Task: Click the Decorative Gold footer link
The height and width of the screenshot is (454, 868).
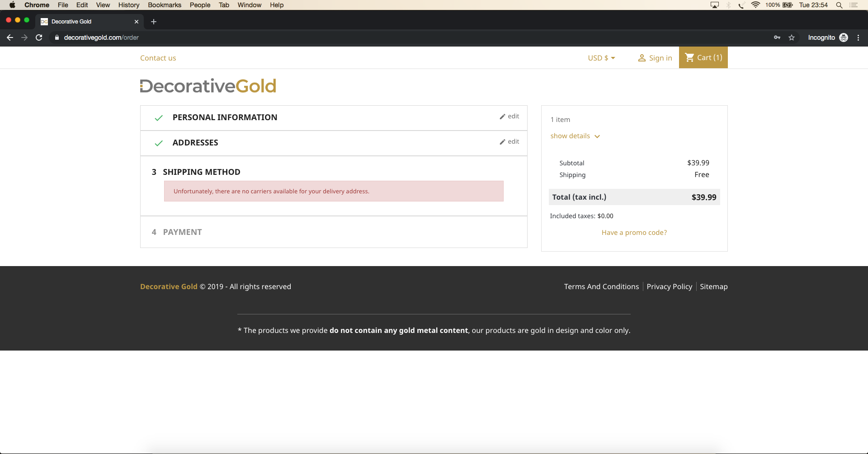Action: (x=169, y=286)
